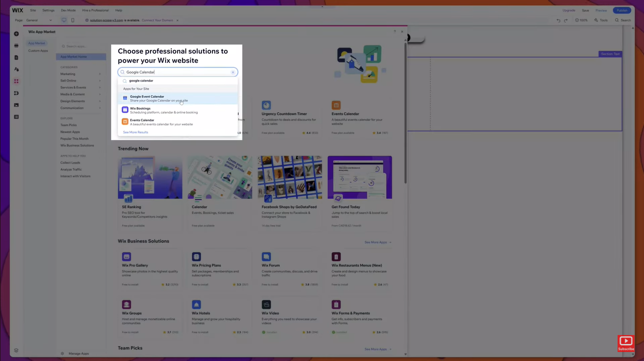The height and width of the screenshot is (361, 644).
Task: Click See More Apps beside Wix Business Solutions
Action: pyautogui.click(x=378, y=242)
